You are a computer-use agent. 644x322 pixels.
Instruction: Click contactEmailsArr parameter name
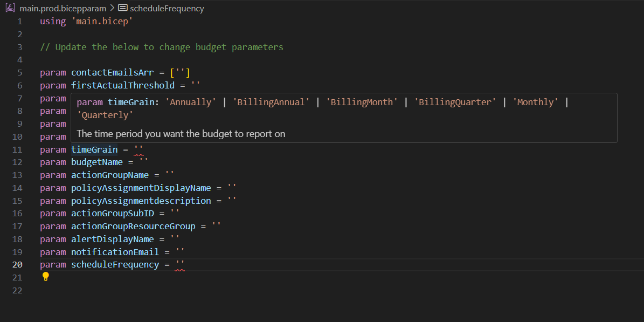pyautogui.click(x=112, y=73)
